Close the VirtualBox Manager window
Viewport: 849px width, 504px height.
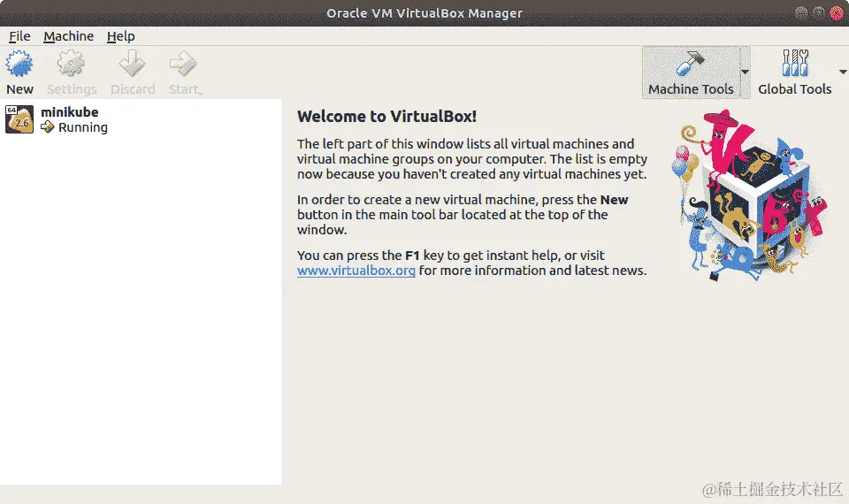(x=836, y=13)
